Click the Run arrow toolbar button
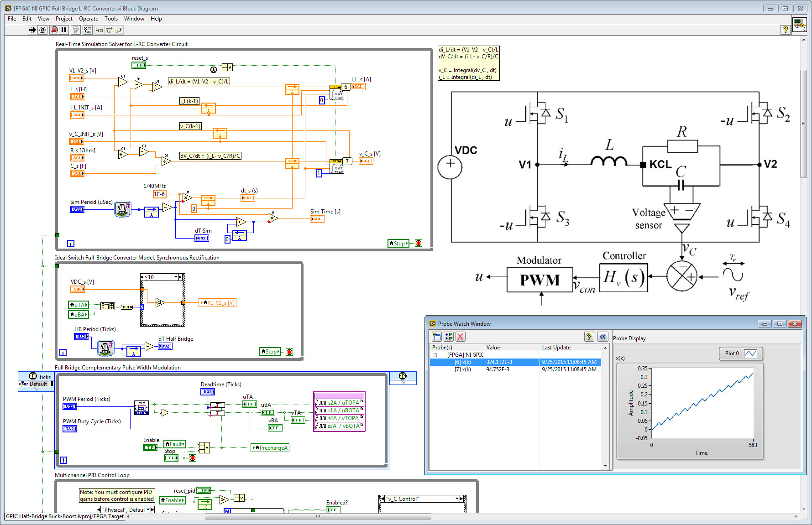Image resolution: width=812 pixels, height=525 pixels. pos(32,30)
